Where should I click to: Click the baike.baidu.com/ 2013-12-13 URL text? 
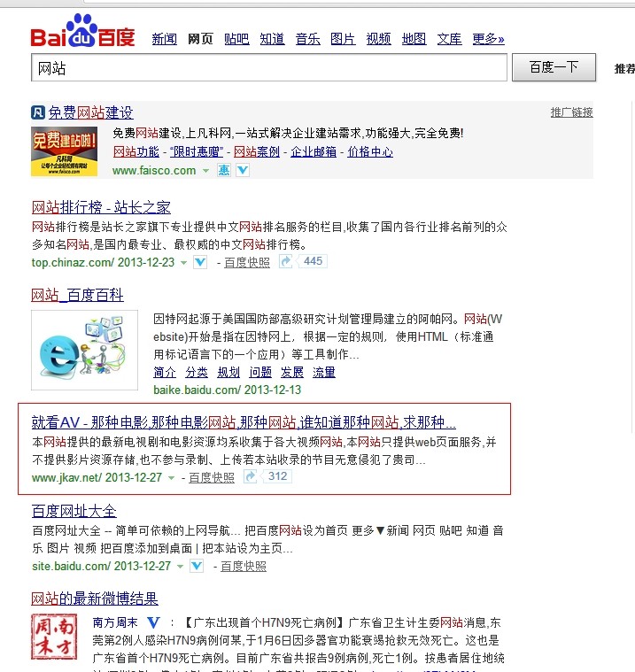[x=228, y=390]
